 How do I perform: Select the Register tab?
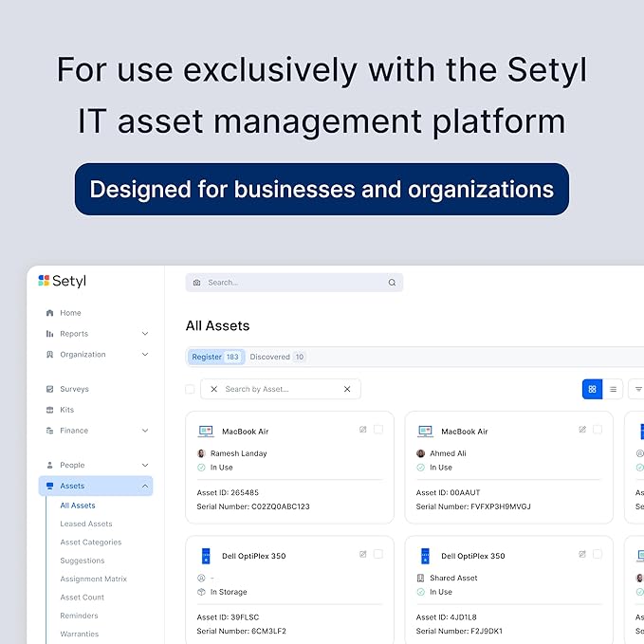[x=215, y=357]
